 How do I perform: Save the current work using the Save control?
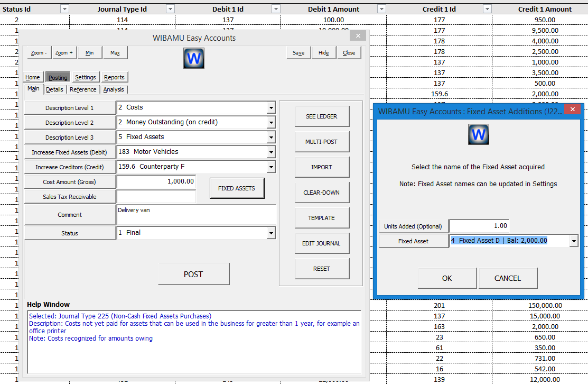tap(298, 52)
